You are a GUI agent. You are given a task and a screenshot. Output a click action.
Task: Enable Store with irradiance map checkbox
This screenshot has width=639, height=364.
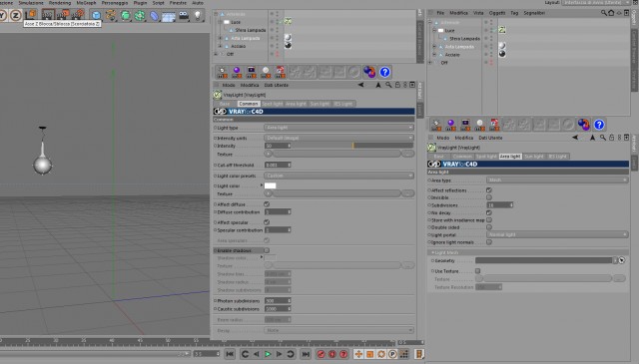[489, 219]
